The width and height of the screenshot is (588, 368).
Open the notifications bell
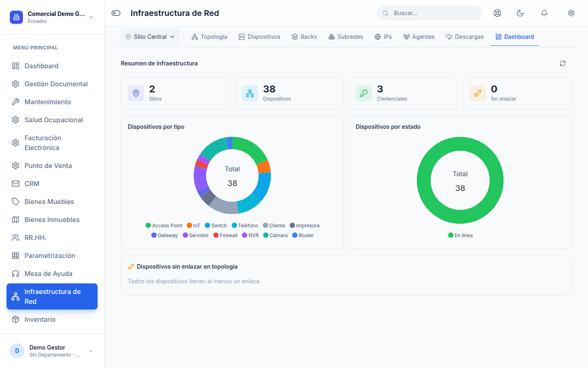tap(544, 13)
